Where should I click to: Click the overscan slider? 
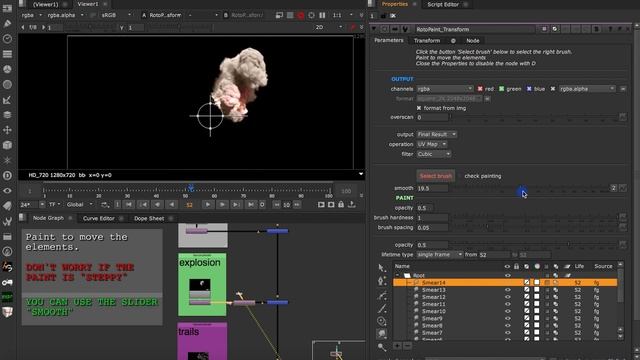coord(535,117)
